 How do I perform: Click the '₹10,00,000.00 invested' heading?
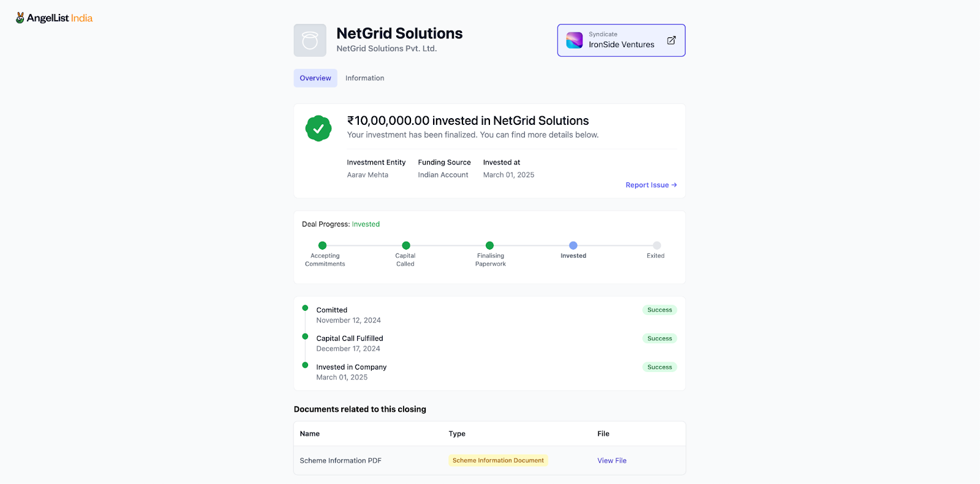tap(468, 121)
